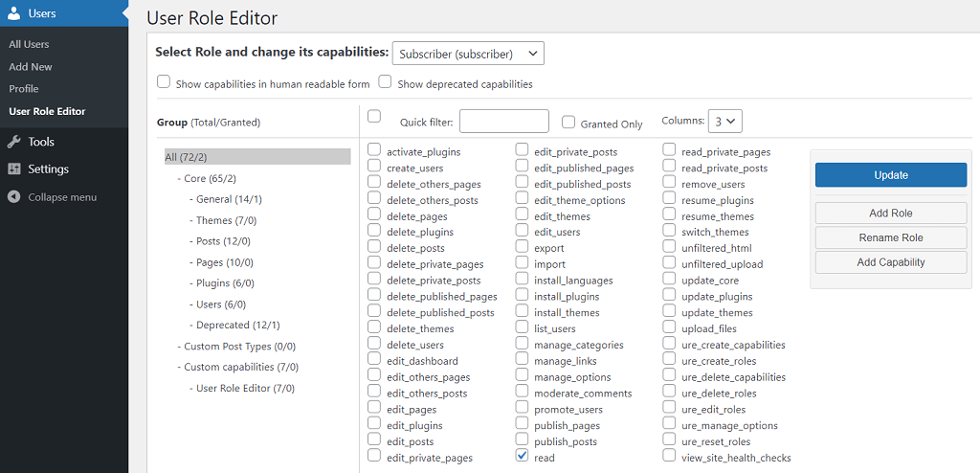Screen dimensions: 980x473
Task: Tick the select-all capabilities checkbox
Action: coord(374,116)
